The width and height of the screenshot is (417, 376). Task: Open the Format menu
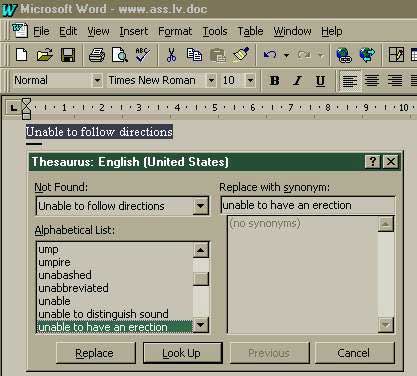(x=175, y=31)
